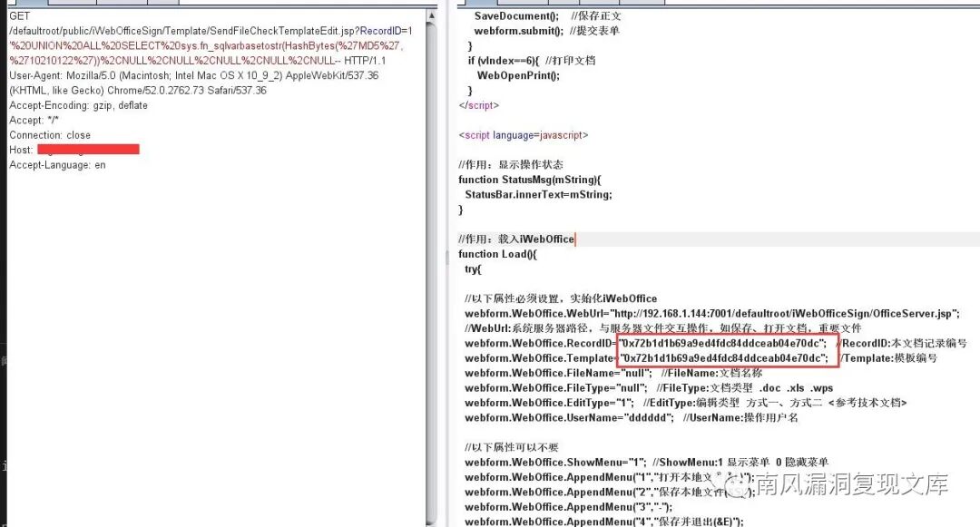Click the webform.WebOffice.UserName="dddddd" line
980x527 pixels.
point(632,418)
